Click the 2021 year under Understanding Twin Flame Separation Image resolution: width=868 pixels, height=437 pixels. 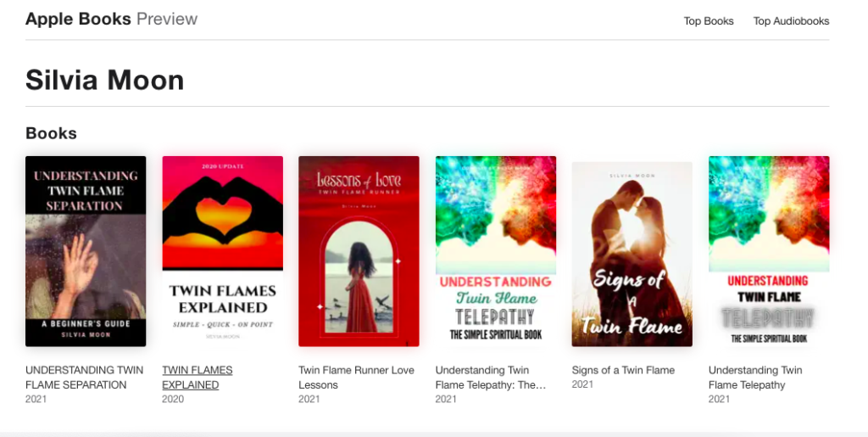point(36,399)
